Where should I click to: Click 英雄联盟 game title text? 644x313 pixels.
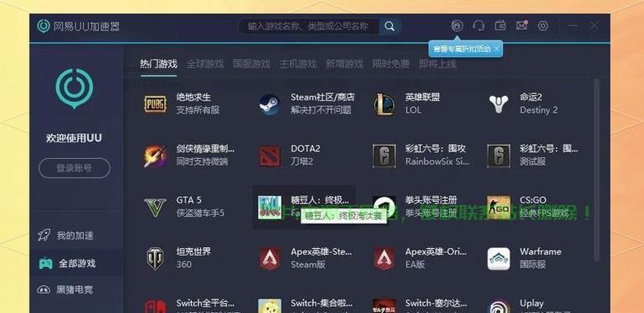click(x=422, y=97)
